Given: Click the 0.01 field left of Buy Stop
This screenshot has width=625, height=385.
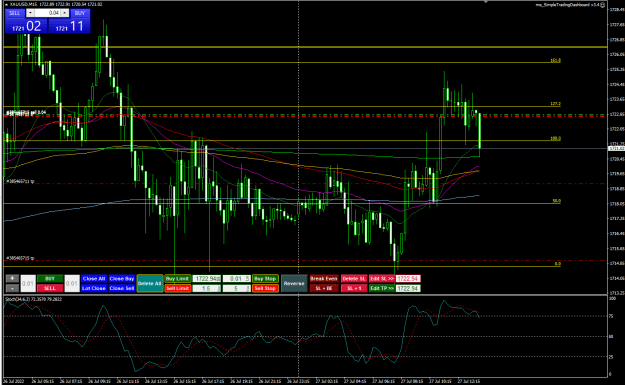Looking at the screenshot, I should tap(236, 279).
